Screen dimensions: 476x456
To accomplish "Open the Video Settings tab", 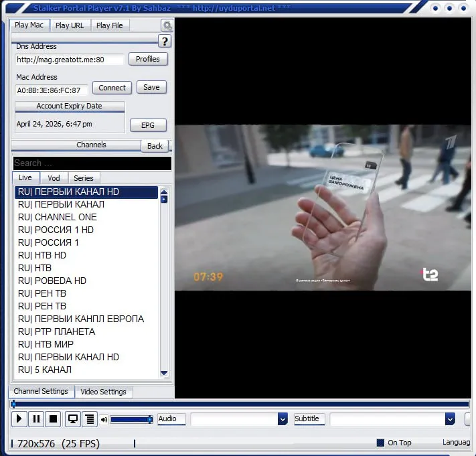I will pos(103,392).
